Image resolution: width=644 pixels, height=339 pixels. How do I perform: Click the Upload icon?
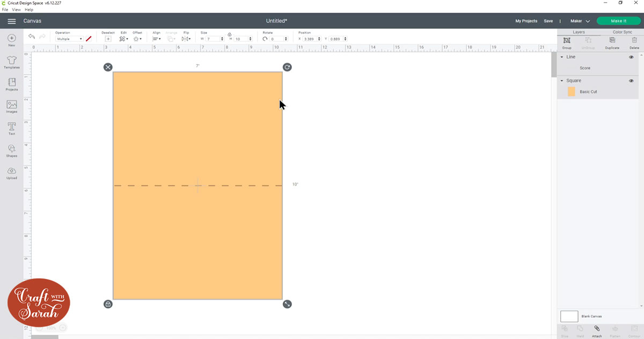tap(11, 171)
